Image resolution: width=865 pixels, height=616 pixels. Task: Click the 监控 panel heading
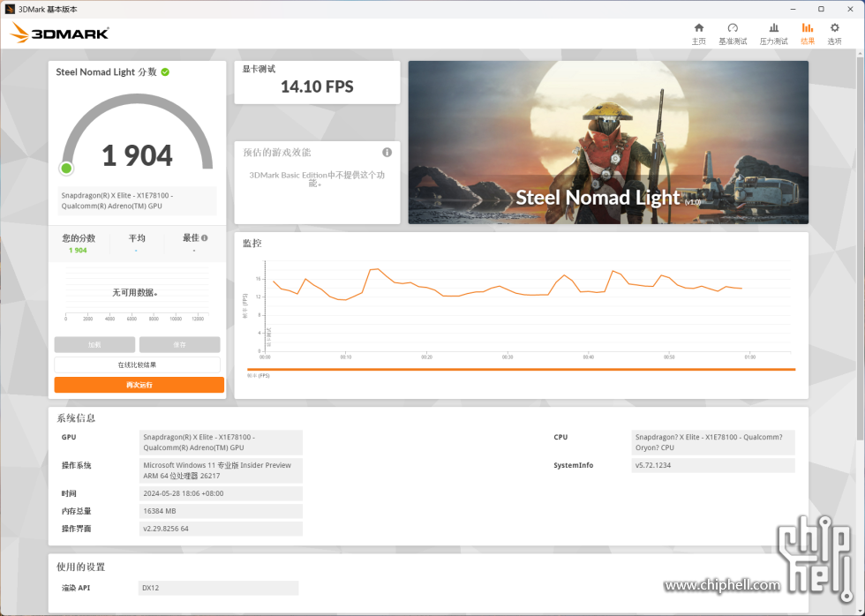pyautogui.click(x=252, y=244)
